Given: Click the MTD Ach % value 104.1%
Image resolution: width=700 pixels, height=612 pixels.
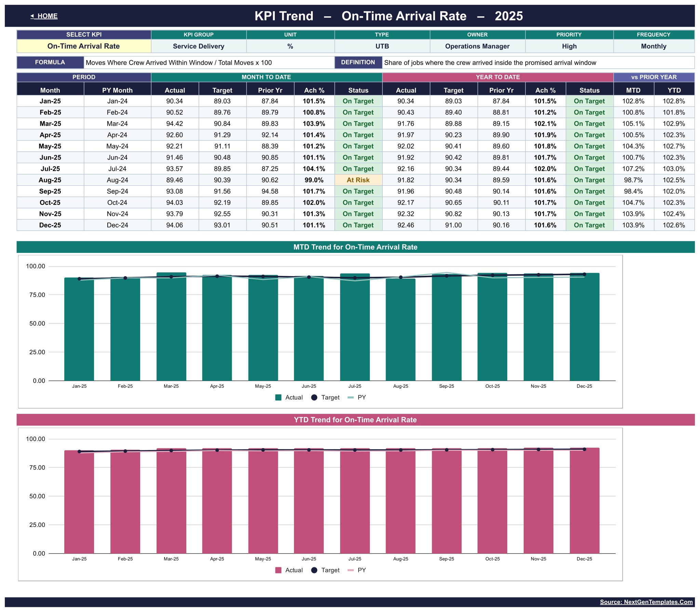Looking at the screenshot, I should coord(314,169).
